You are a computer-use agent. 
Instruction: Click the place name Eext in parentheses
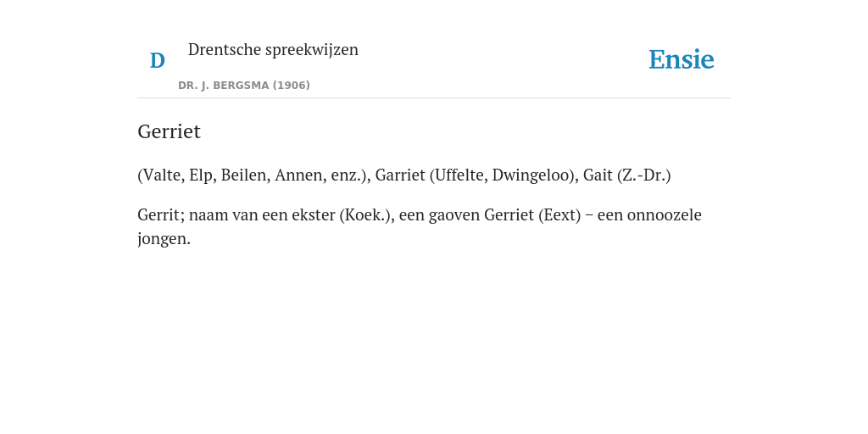(559, 214)
